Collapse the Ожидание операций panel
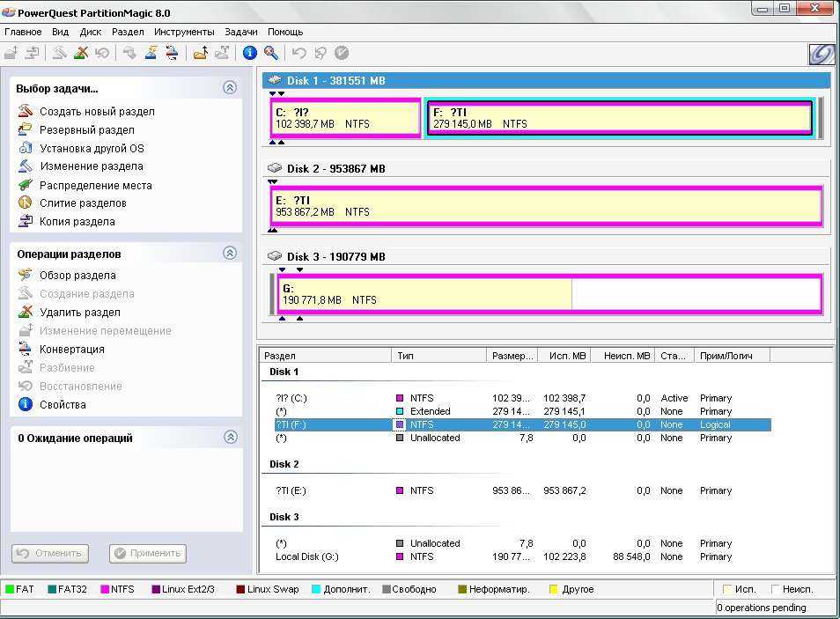Viewport: 840px width, 619px height. (230, 438)
